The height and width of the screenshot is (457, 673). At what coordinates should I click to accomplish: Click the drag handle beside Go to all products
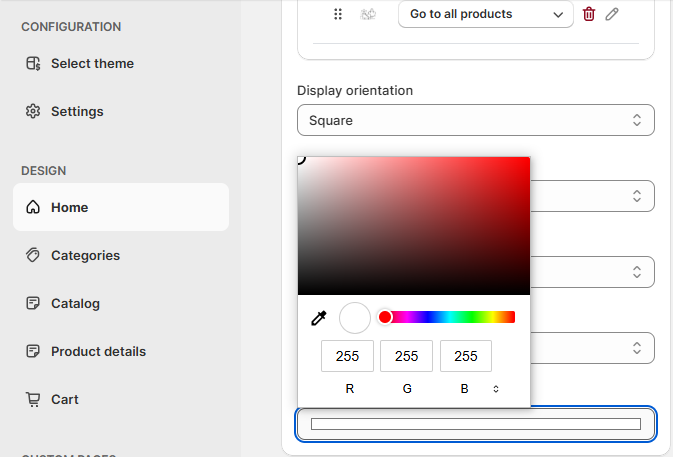(338, 14)
